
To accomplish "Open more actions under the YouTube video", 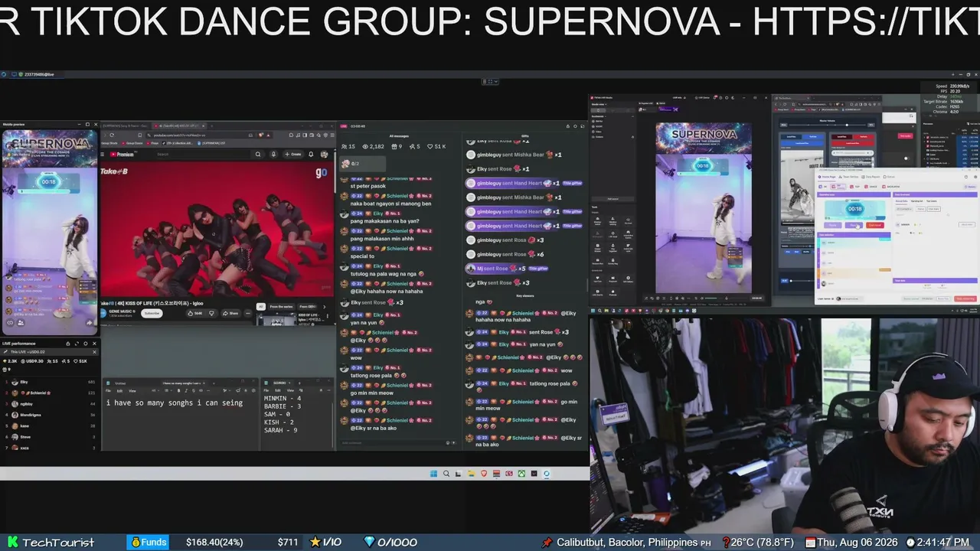I will coord(248,313).
